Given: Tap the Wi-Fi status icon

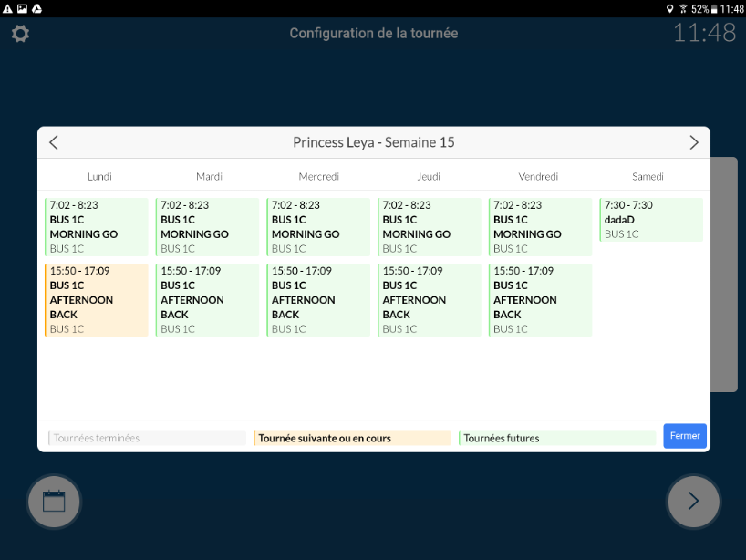Looking at the screenshot, I should click(x=683, y=8).
